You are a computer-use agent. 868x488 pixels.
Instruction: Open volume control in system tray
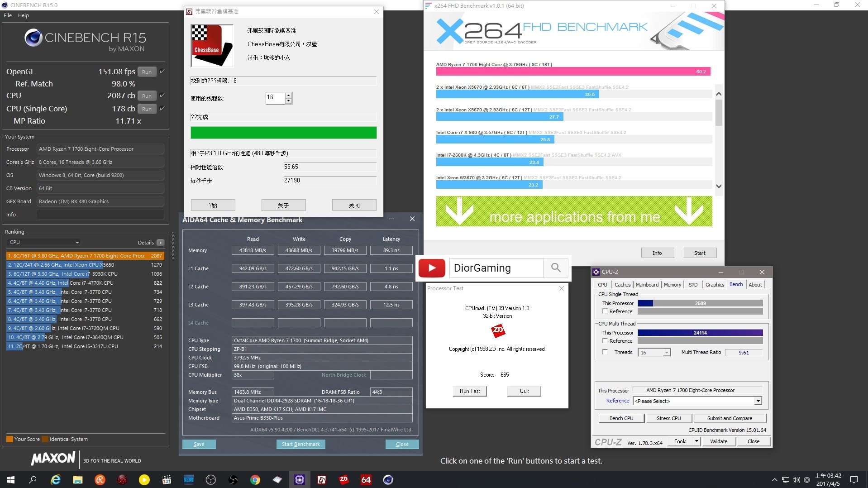796,480
